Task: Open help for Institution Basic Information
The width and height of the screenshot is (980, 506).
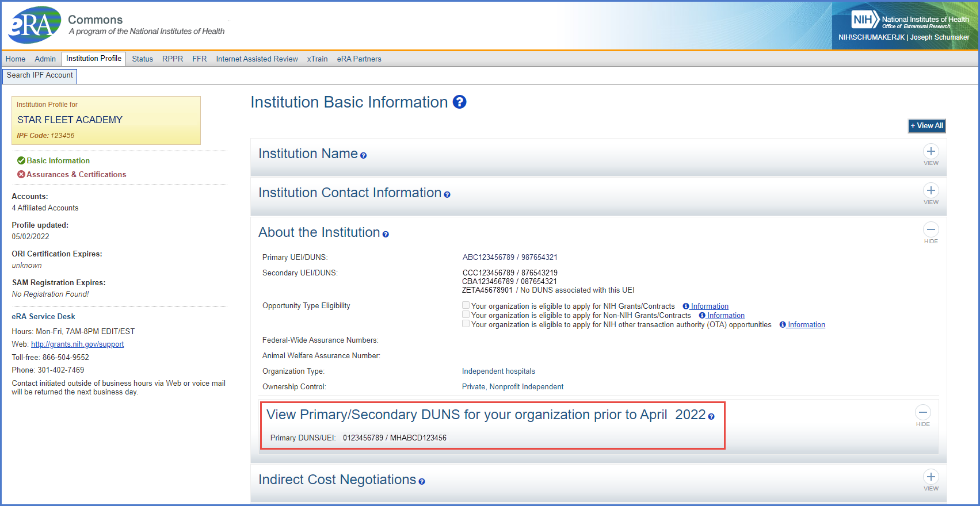Action: [459, 102]
